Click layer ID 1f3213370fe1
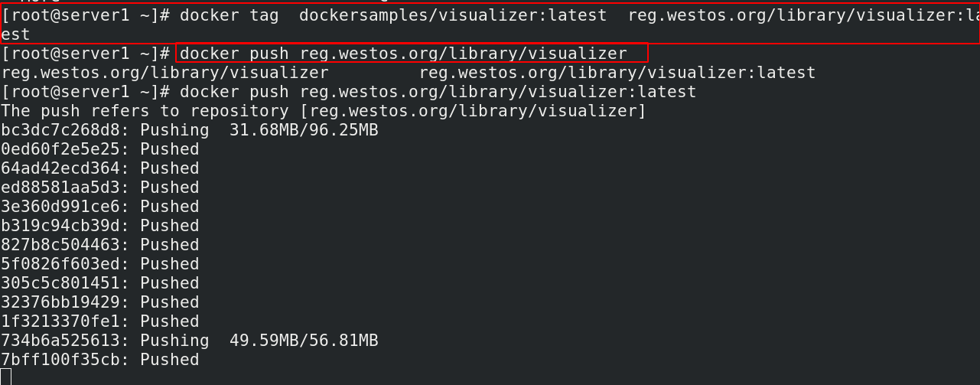 tap(60, 321)
